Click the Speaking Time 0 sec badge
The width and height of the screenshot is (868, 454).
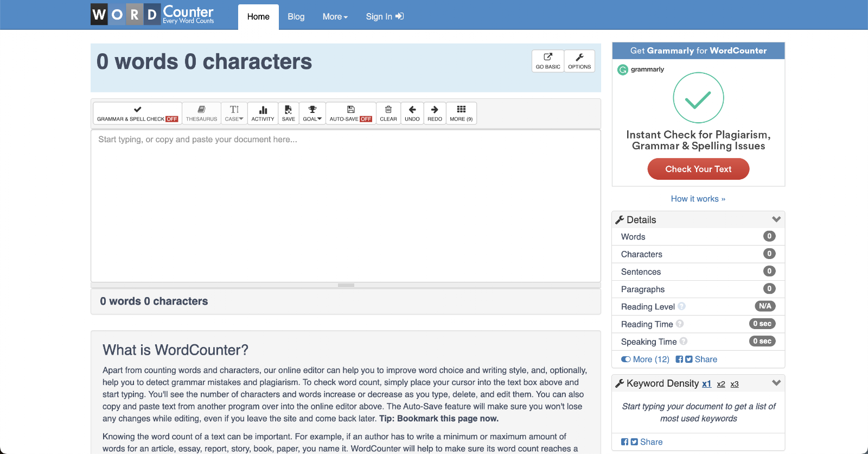coord(762,341)
